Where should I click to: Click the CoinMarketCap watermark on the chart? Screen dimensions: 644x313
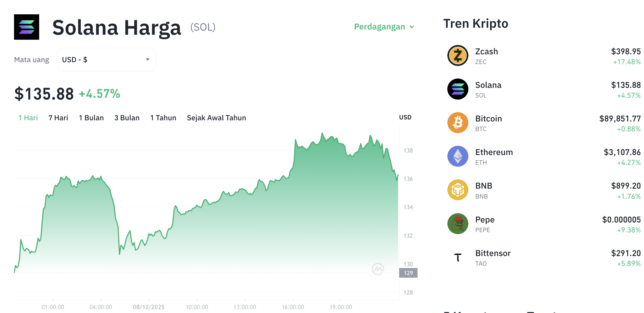pyautogui.click(x=378, y=269)
